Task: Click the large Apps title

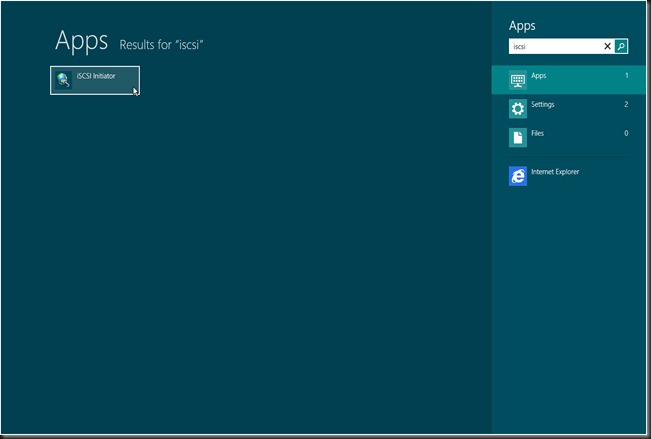Action: point(81,41)
